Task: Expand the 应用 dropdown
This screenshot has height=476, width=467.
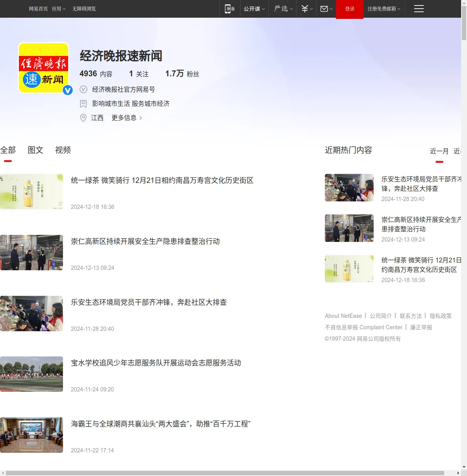Action: [59, 9]
